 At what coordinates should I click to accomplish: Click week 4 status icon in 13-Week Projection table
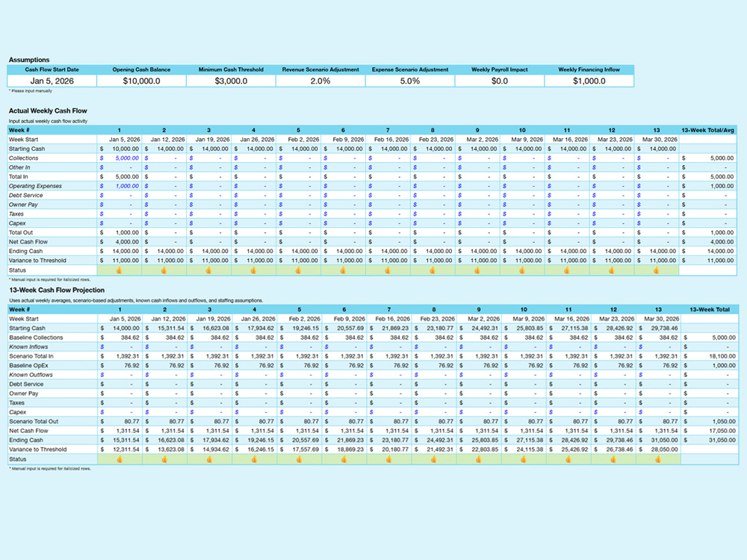pos(255,459)
